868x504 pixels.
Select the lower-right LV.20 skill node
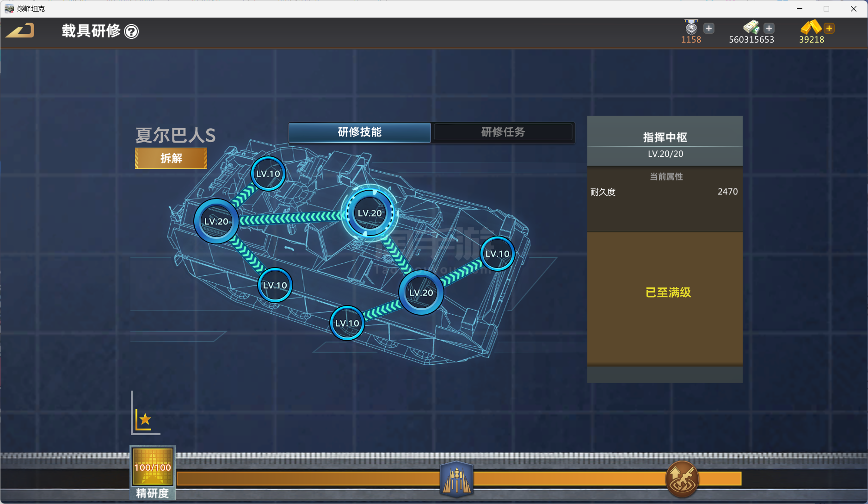coord(421,293)
